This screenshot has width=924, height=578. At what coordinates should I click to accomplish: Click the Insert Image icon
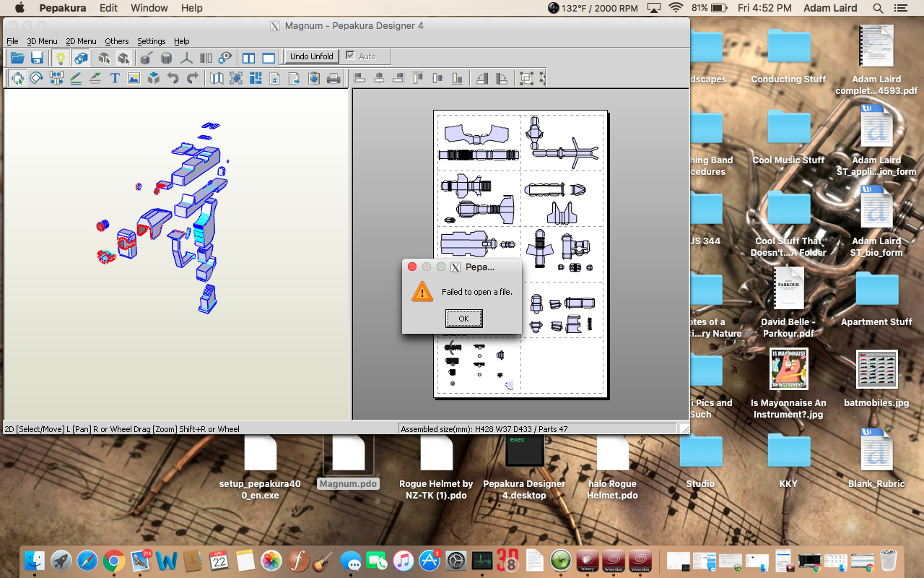click(x=134, y=78)
